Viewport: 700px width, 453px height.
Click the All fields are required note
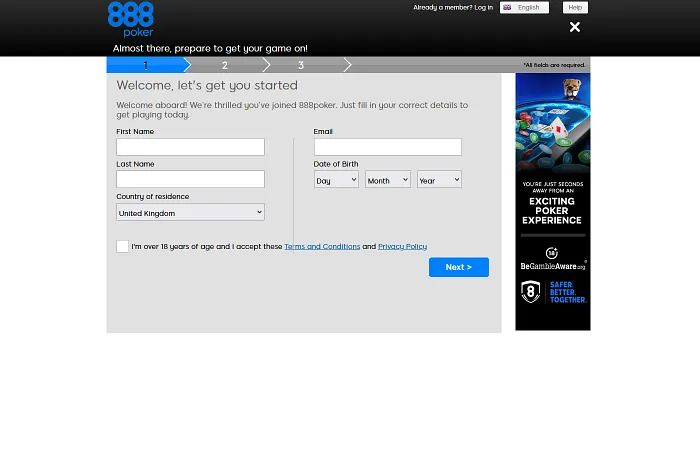[x=554, y=65]
